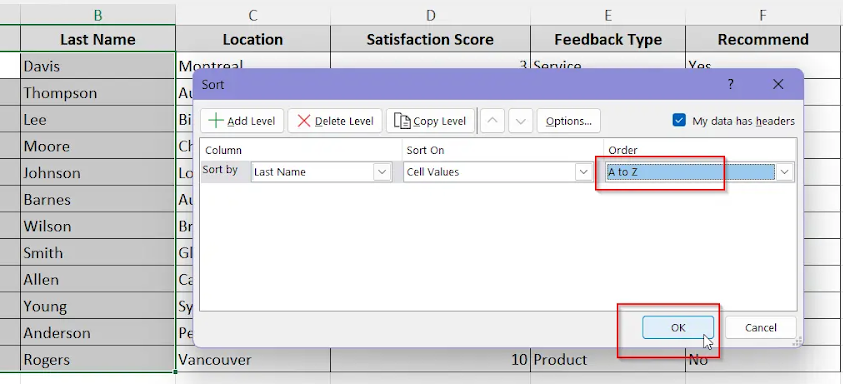The height and width of the screenshot is (384, 843).
Task: Select the Satisfaction Score cell showing 10
Action: (430, 359)
